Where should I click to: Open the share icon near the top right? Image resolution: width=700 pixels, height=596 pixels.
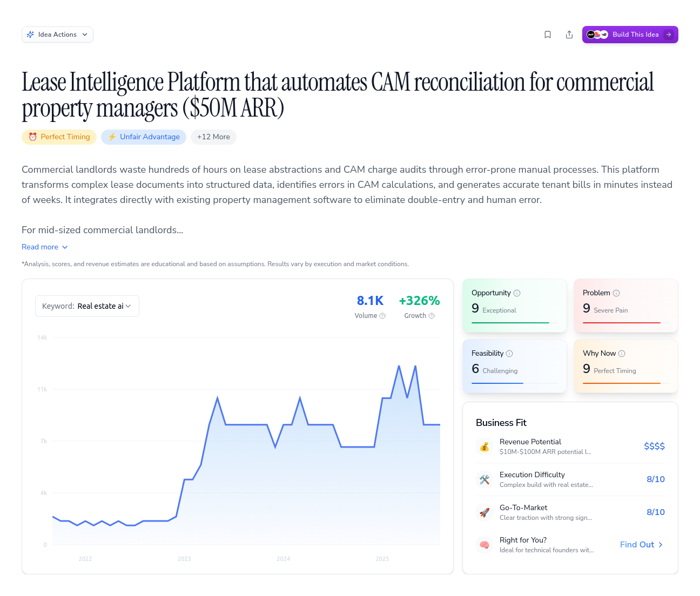pyautogui.click(x=569, y=34)
